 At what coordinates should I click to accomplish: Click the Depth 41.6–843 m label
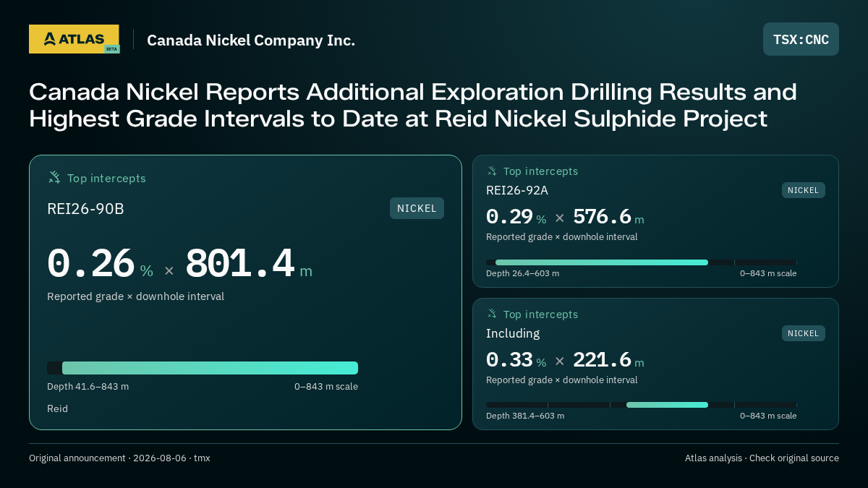pyautogui.click(x=88, y=386)
